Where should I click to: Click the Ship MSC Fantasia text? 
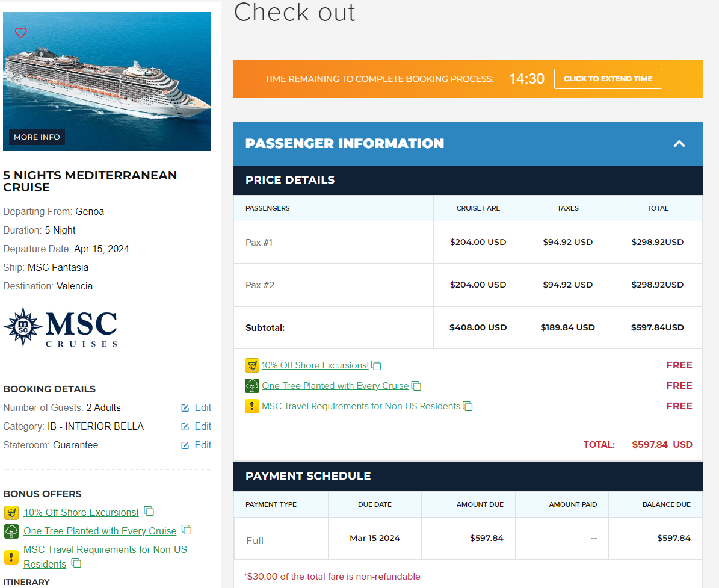(46, 267)
